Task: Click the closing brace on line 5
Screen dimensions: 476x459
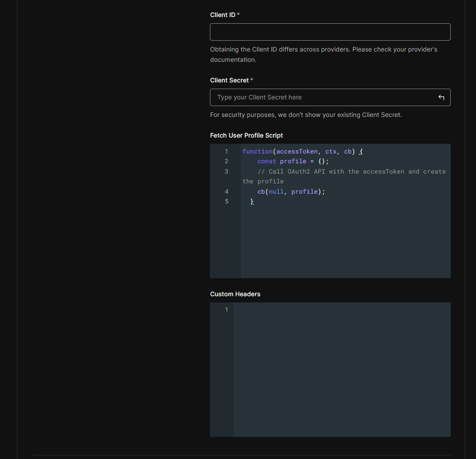Action: tap(252, 201)
